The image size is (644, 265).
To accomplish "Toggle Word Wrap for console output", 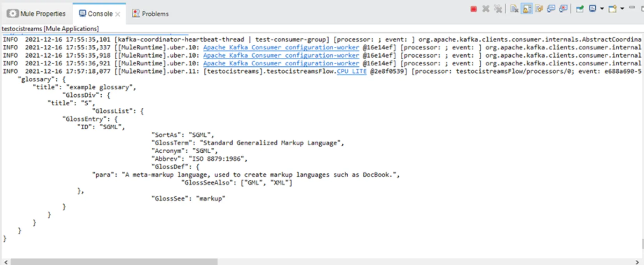I will pos(539,9).
